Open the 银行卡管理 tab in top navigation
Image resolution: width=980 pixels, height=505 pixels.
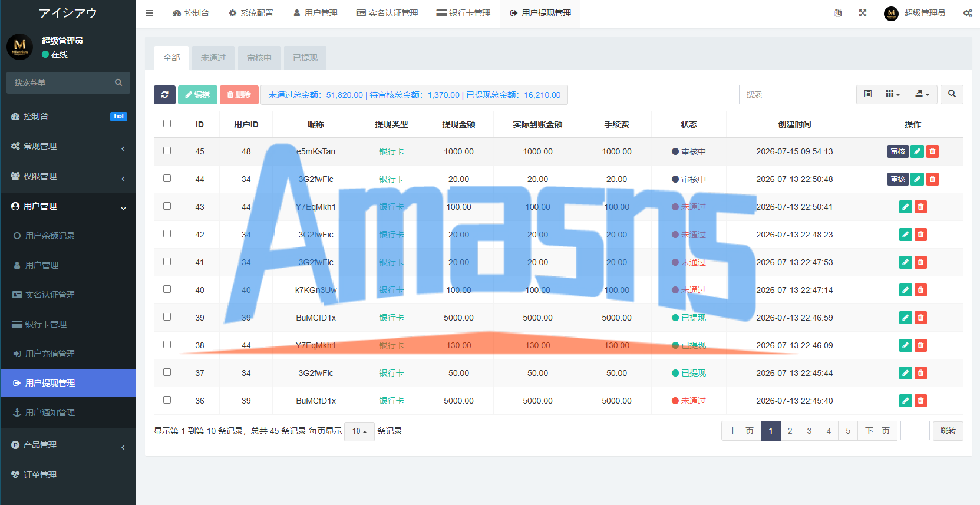[463, 13]
